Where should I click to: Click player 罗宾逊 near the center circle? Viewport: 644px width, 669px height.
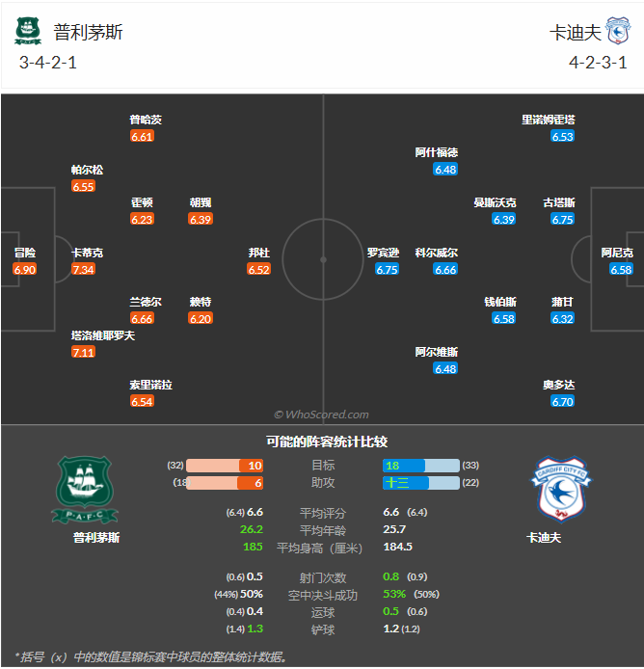383,253
